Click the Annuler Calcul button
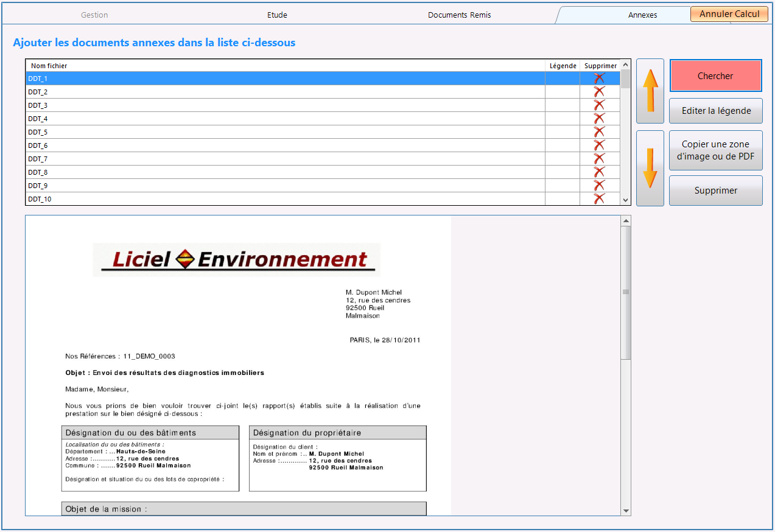This screenshot has height=532, width=775. pyautogui.click(x=729, y=14)
